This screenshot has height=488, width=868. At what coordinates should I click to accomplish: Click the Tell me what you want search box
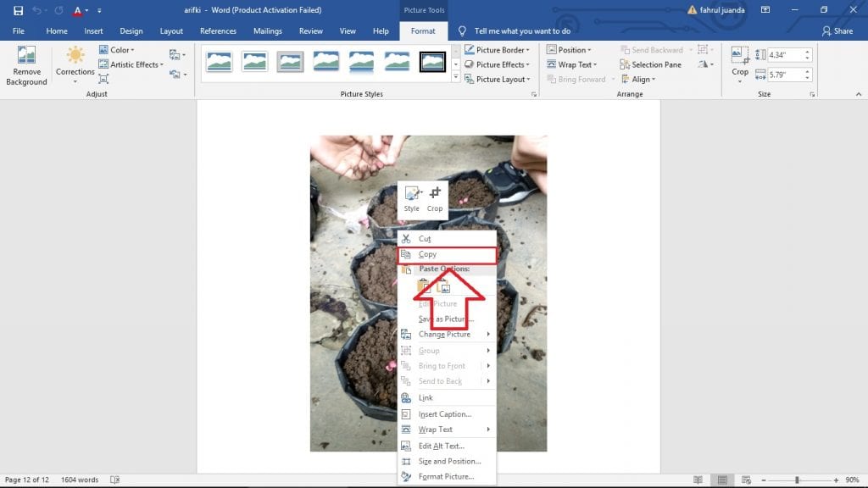pyautogui.click(x=522, y=31)
